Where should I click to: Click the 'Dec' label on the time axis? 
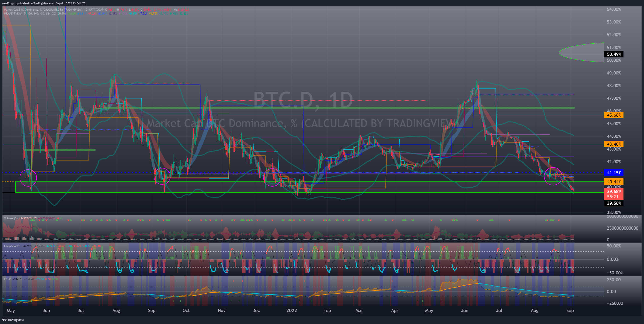coord(256,310)
